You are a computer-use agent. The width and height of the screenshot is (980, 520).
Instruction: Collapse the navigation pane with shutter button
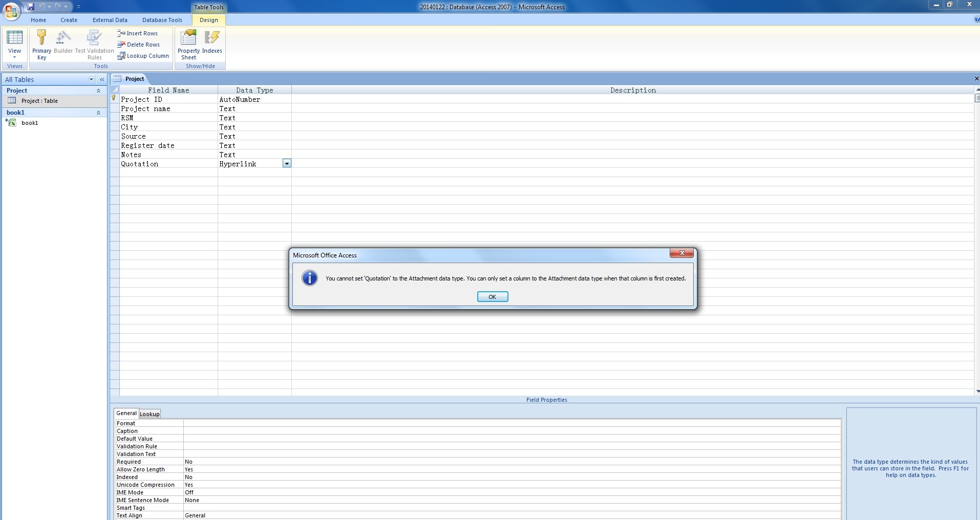(102, 79)
